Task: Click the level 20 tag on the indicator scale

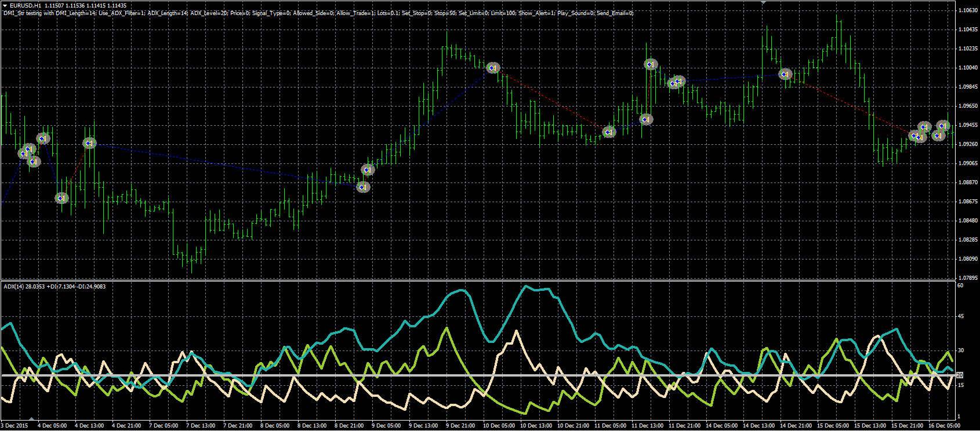Action: (960, 375)
